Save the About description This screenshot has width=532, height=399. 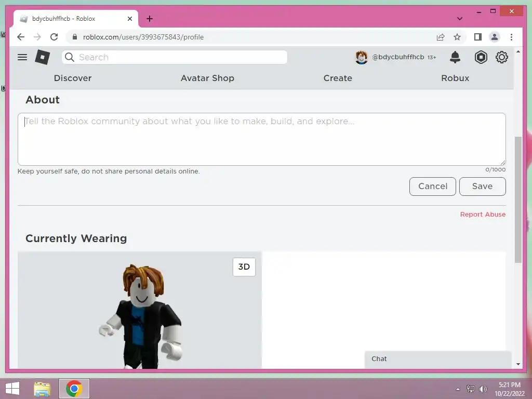click(483, 187)
